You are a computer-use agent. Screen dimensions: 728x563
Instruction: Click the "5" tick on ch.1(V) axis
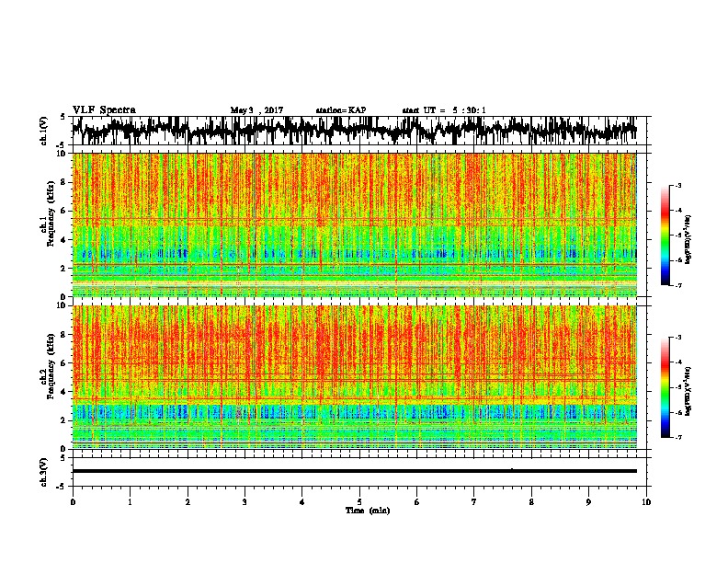[63, 117]
